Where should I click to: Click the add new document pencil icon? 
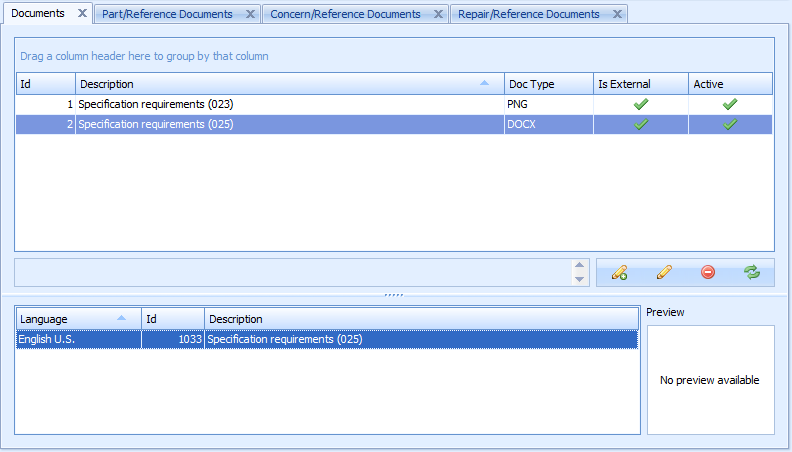[620, 272]
